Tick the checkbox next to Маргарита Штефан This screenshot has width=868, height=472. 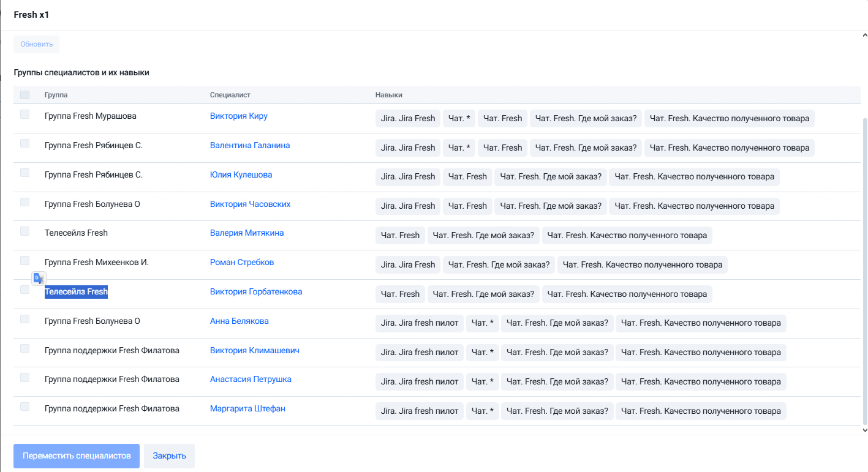(25, 406)
